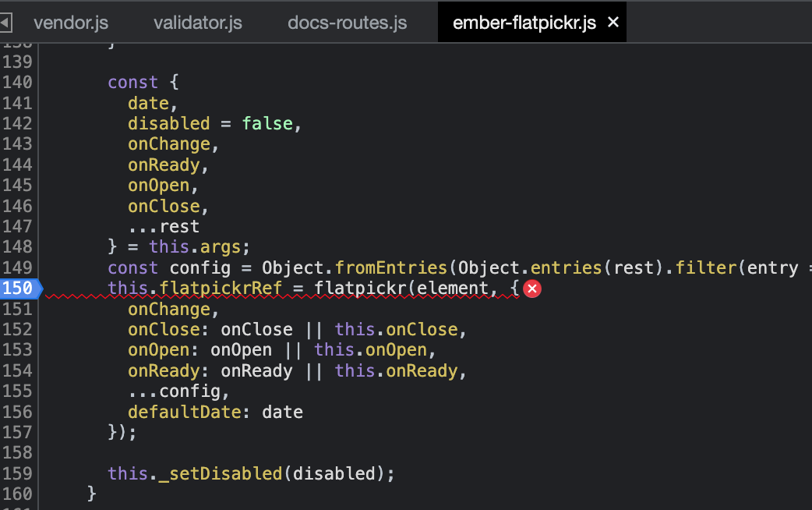
Task: Click 'const config' on line 149
Action: [169, 268]
